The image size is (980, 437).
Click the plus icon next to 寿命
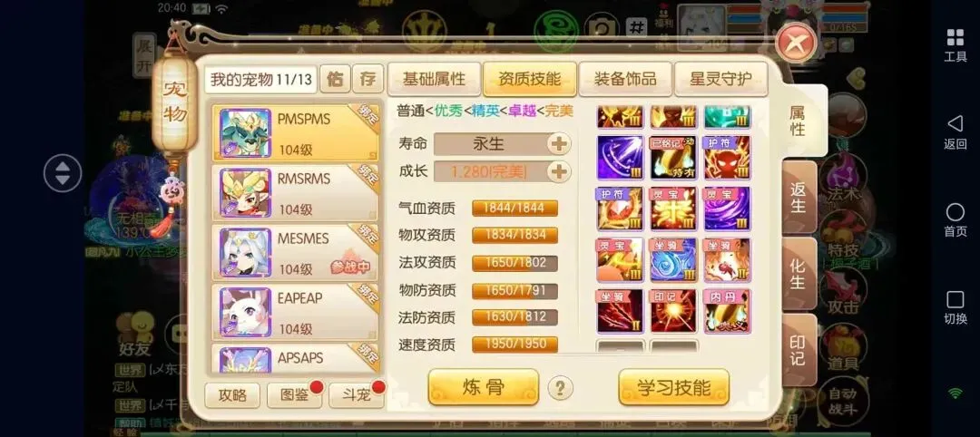point(559,144)
